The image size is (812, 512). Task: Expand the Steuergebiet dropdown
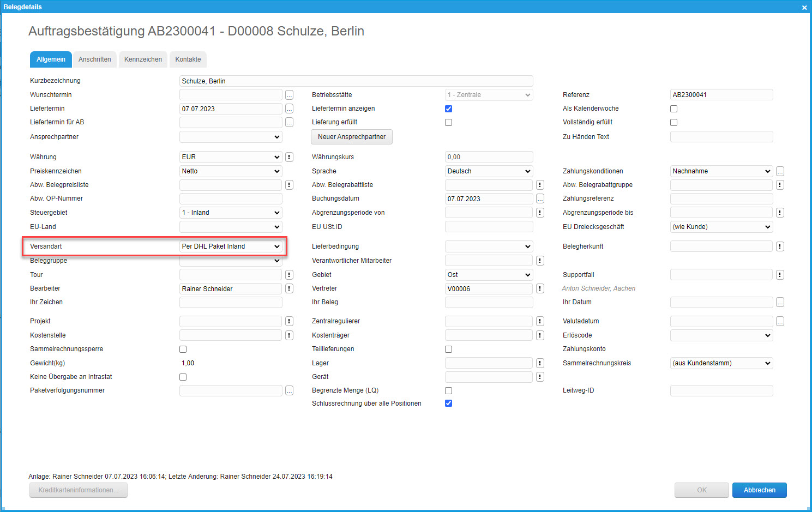[230, 213]
